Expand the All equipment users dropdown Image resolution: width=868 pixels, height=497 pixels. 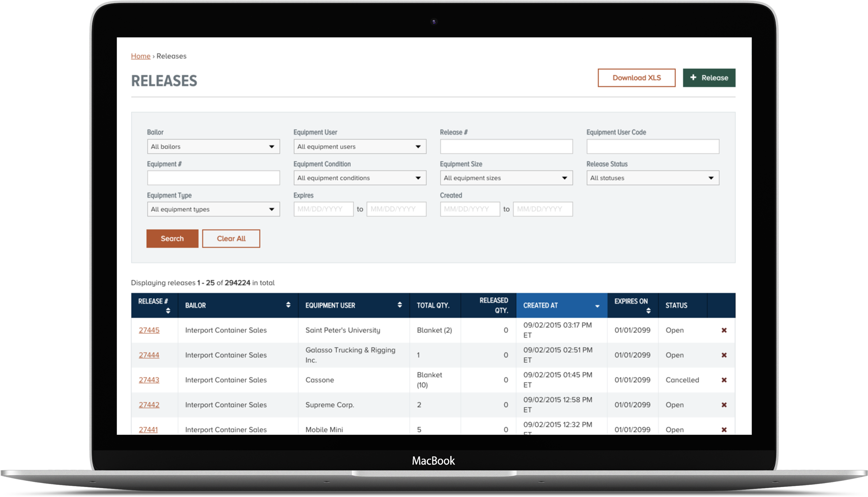pos(359,147)
